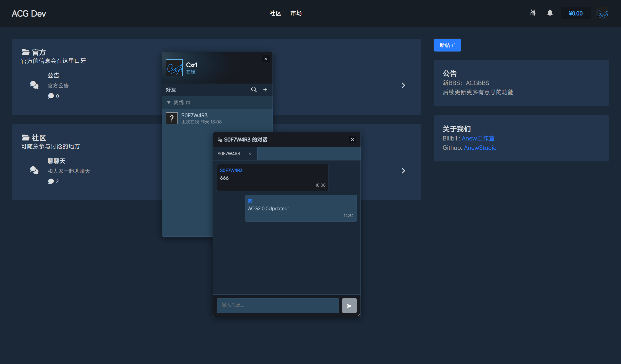Viewport: 621px width, 364px height.
Task: Collapse the 离线 (1) friends group
Action: click(169, 103)
